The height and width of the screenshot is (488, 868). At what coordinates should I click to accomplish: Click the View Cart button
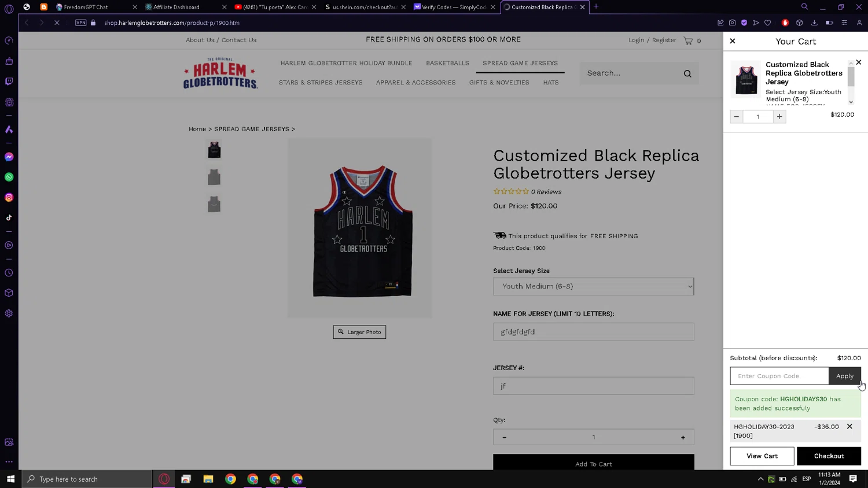coord(762,456)
